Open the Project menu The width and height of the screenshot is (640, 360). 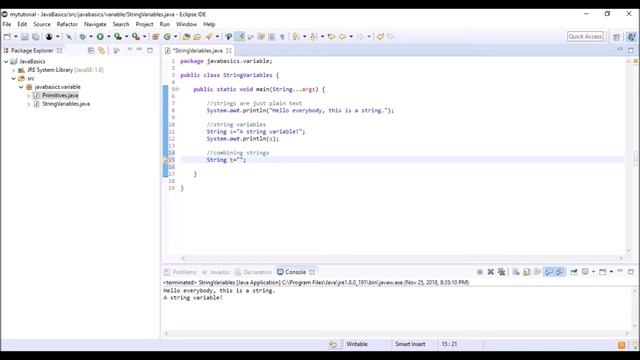pyautogui.click(x=144, y=24)
